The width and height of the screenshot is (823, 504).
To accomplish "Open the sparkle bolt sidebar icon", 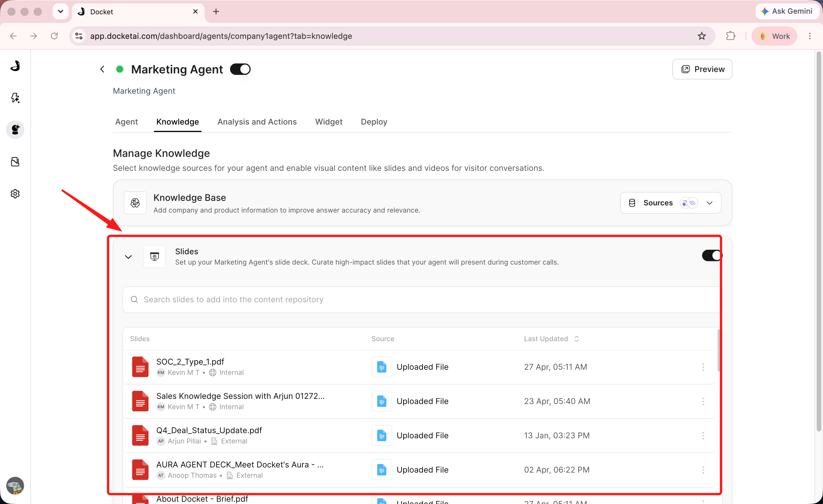I will [x=15, y=98].
